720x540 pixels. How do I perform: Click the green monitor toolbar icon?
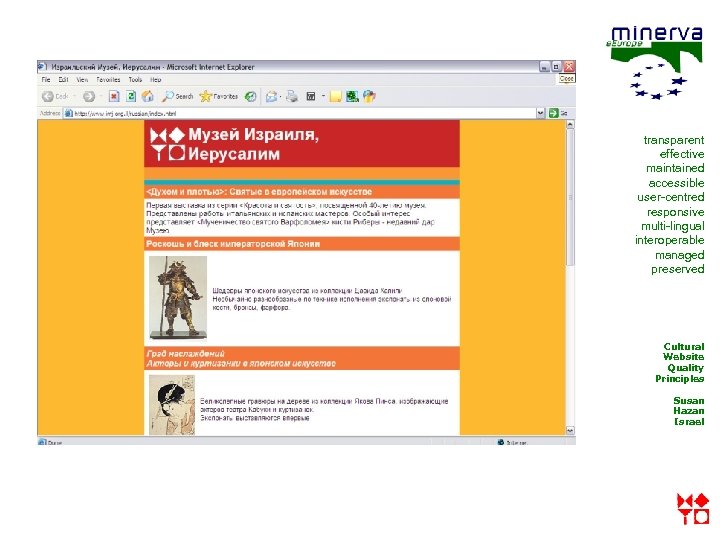coord(352,96)
